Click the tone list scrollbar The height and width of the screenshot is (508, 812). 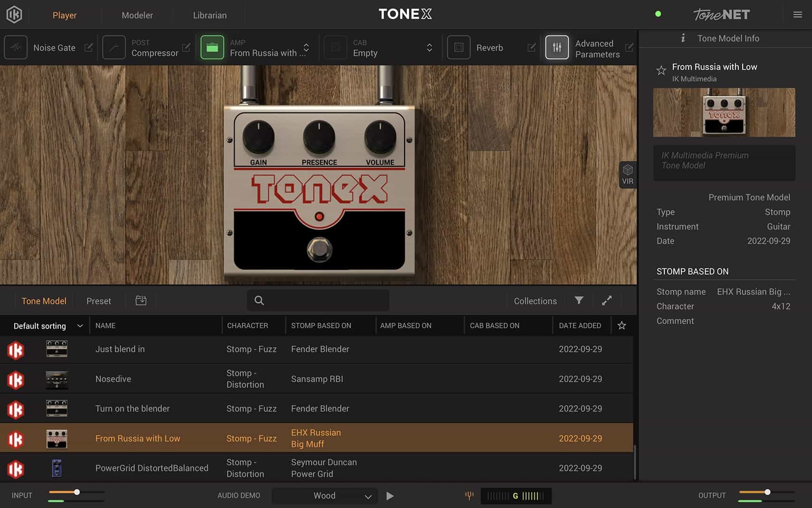coord(635,462)
